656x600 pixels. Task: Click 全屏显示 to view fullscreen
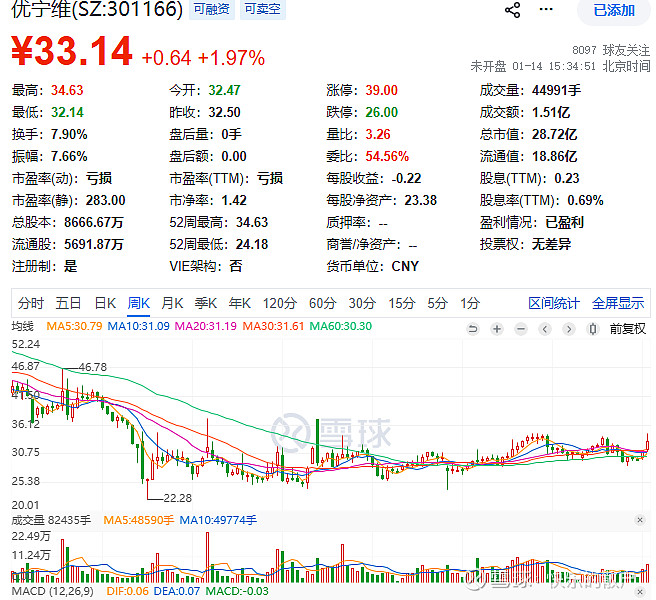pos(618,303)
